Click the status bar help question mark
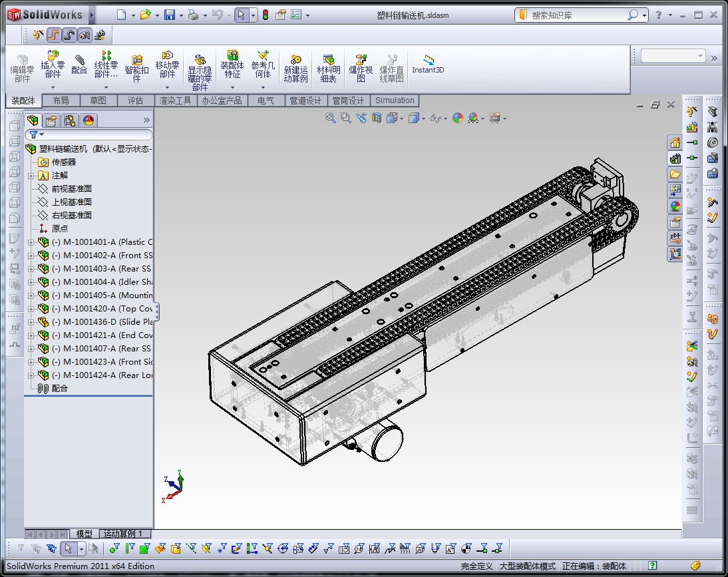Image resolution: width=728 pixels, height=577 pixels. click(x=653, y=566)
